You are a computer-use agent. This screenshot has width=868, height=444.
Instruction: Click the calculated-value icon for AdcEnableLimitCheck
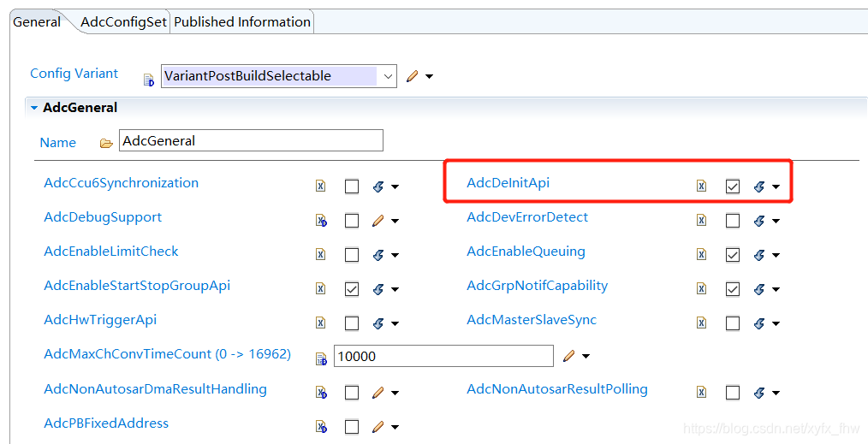pos(378,255)
